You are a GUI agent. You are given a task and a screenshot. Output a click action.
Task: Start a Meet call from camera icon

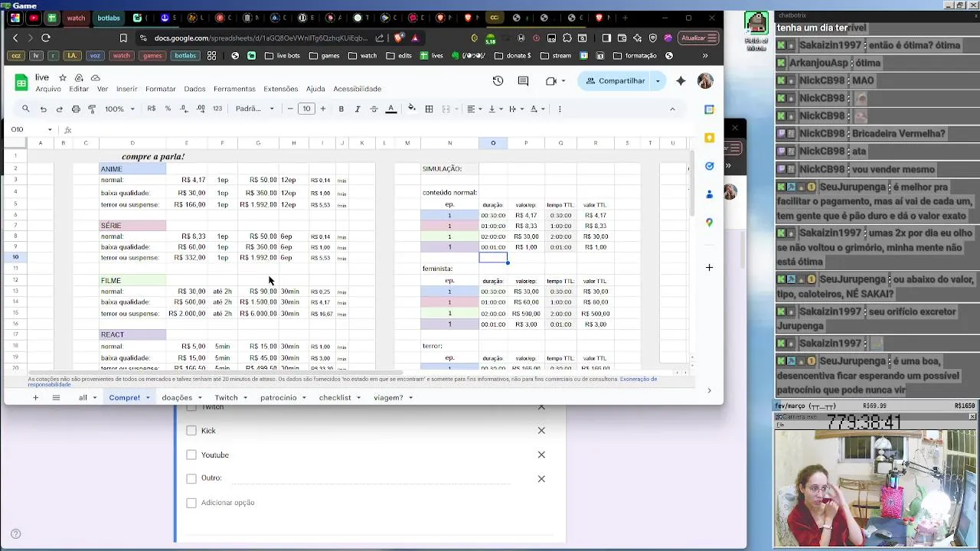[x=551, y=80]
